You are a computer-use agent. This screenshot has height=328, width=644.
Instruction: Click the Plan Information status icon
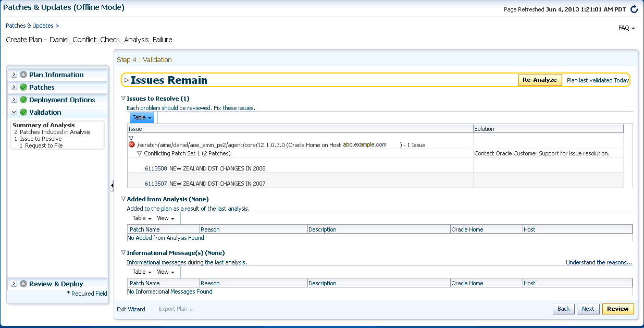click(x=23, y=75)
